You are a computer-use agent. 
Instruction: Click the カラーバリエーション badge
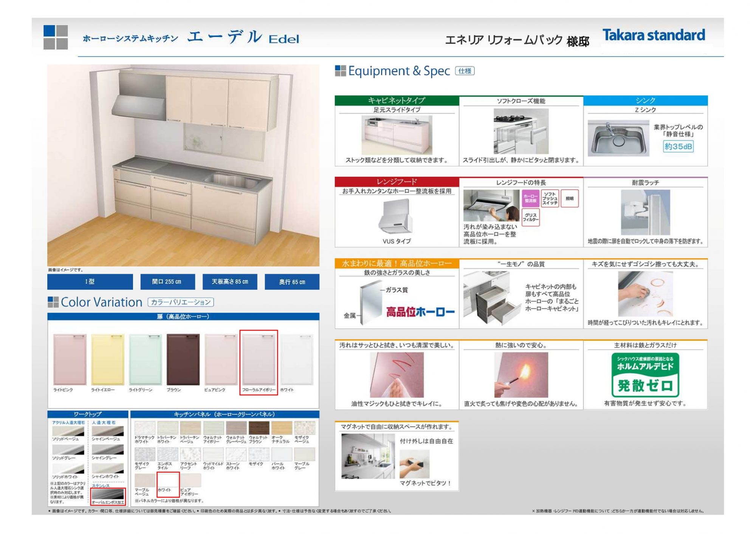tap(181, 302)
